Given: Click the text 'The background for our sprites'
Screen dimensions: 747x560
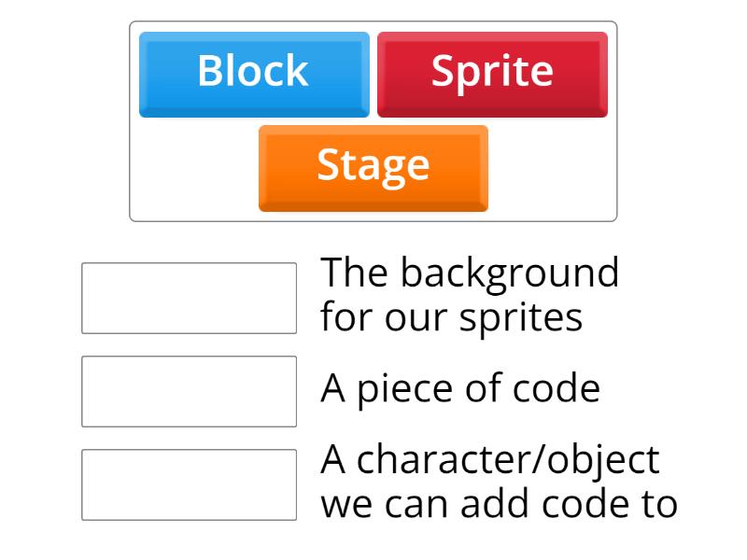Looking at the screenshot, I should pyautogui.click(x=470, y=295).
